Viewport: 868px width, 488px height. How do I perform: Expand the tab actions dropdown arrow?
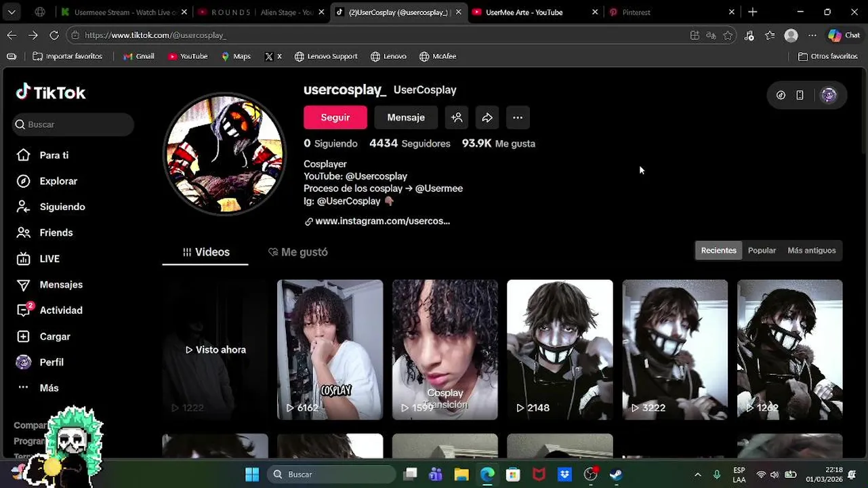[x=12, y=12]
